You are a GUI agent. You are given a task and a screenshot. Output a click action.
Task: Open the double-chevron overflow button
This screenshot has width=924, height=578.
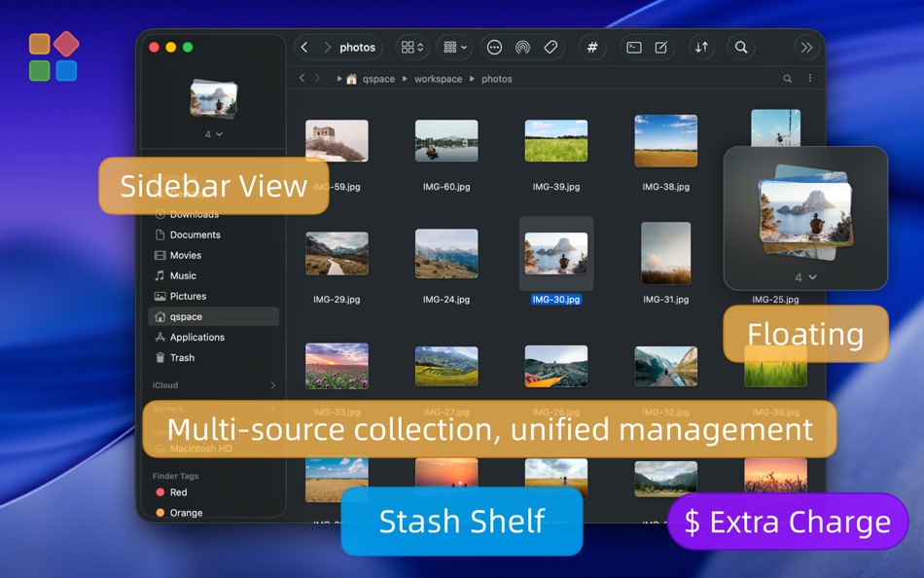[x=805, y=47]
